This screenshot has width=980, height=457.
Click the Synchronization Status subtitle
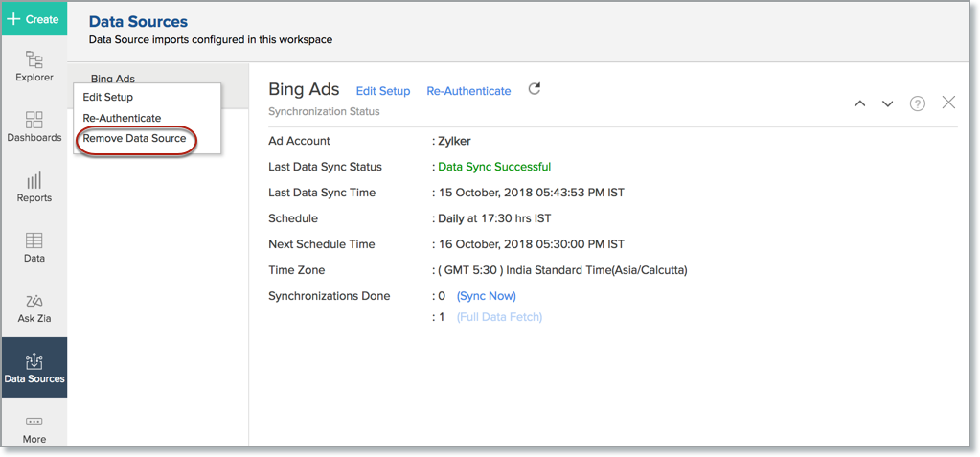324,112
